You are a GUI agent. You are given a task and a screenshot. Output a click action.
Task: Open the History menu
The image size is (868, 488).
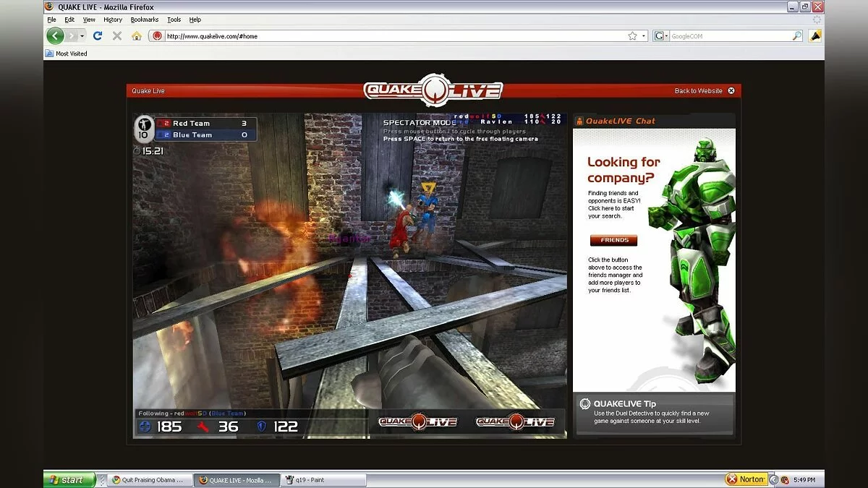pos(113,20)
